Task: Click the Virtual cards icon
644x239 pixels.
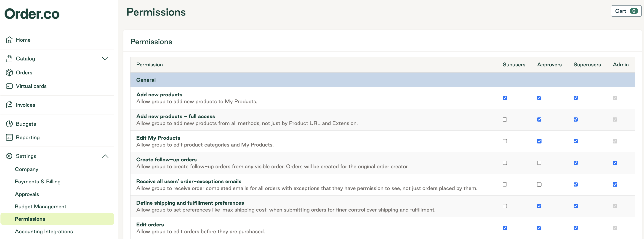Action: point(9,86)
